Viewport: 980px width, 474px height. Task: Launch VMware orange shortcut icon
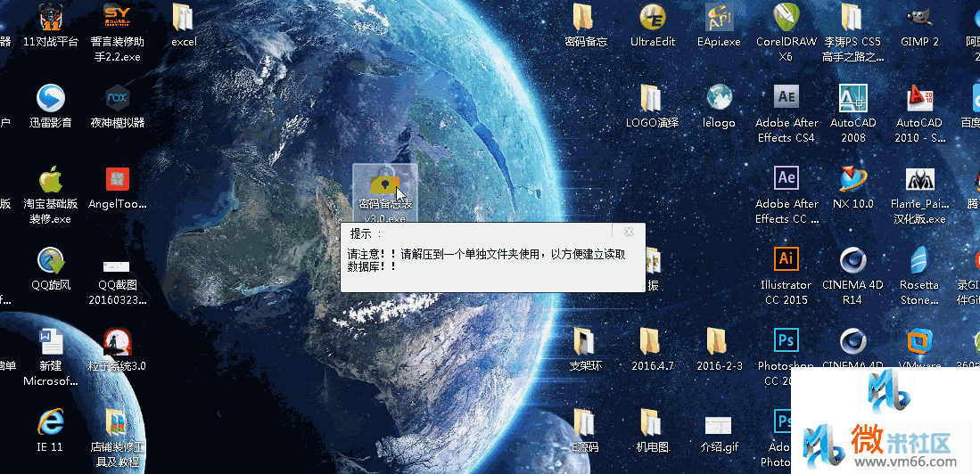click(x=920, y=348)
